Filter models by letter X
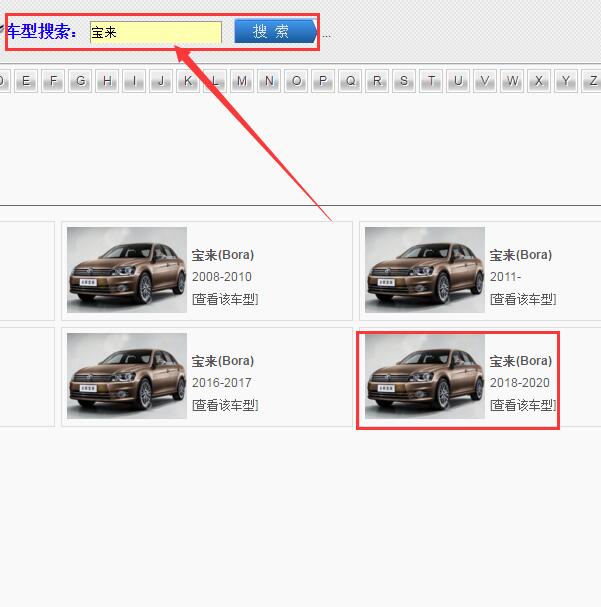Viewport: 601px width, 607px height. 539,81
